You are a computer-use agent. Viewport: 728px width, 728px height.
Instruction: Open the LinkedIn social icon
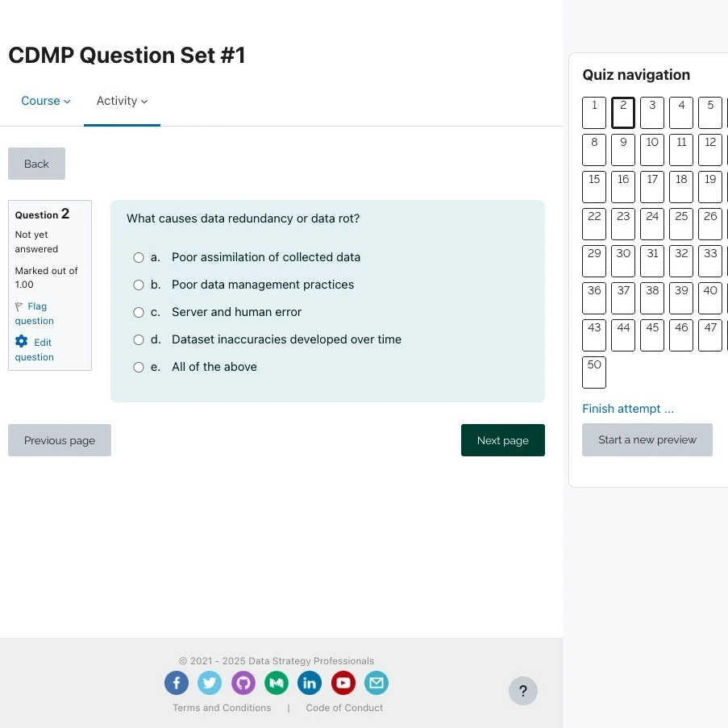click(x=310, y=683)
